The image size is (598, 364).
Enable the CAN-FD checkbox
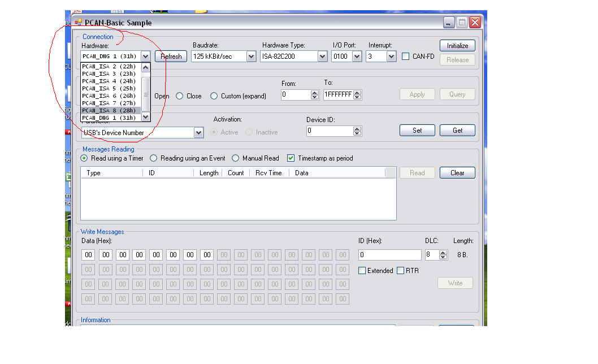406,57
